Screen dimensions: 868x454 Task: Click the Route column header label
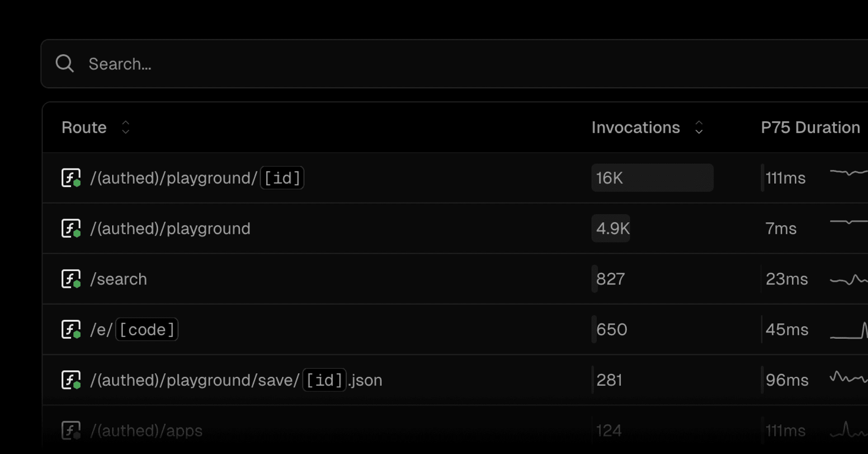pyautogui.click(x=84, y=127)
